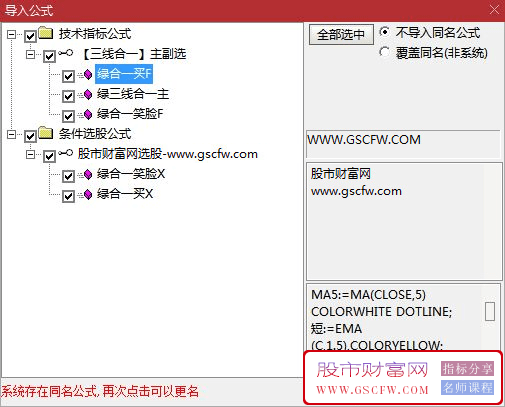
Task: Click the 全部选中 button
Action: [341, 34]
